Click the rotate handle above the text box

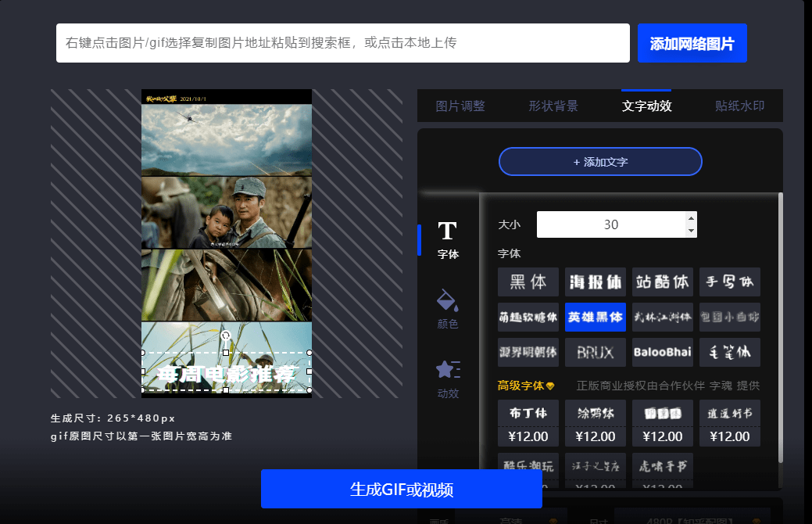[x=226, y=336]
